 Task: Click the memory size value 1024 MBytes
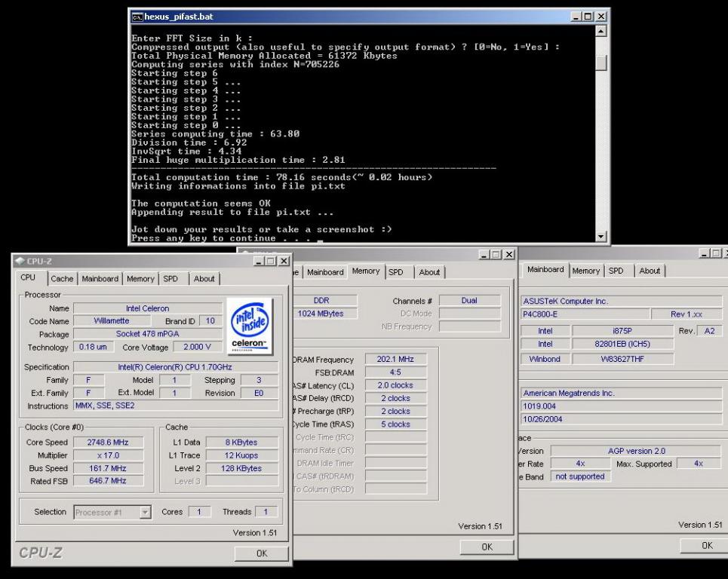(324, 314)
